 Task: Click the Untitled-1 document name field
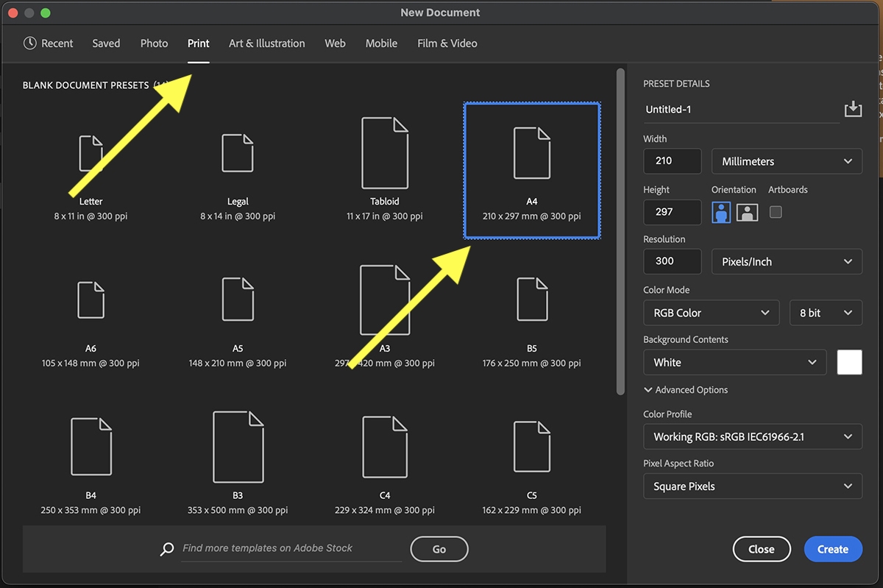pos(741,110)
